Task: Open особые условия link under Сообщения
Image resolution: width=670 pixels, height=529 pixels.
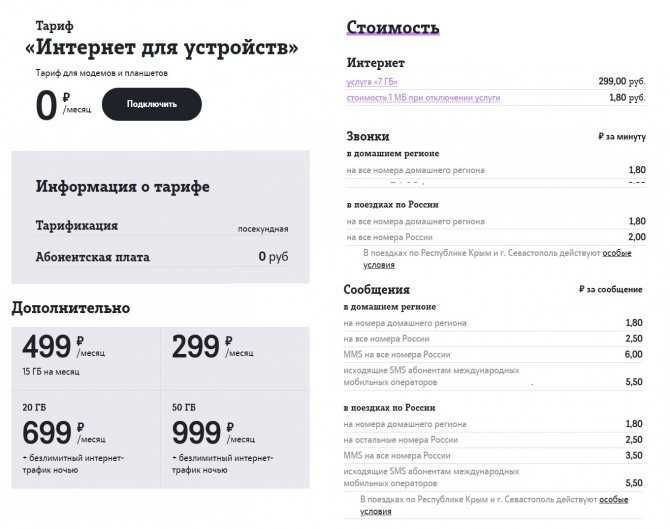Action: tap(494, 505)
